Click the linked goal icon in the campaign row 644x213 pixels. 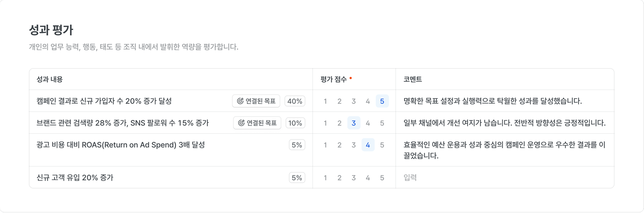(x=240, y=101)
